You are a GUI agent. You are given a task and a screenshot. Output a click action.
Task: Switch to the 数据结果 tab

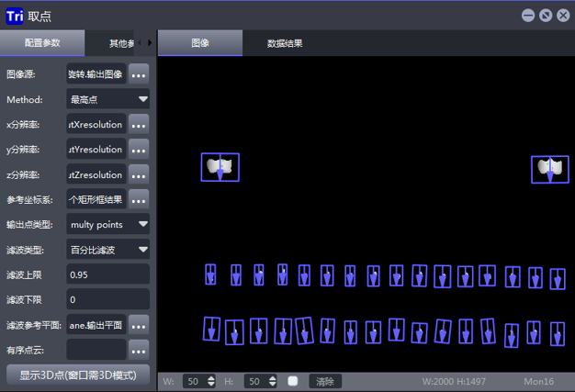point(285,43)
